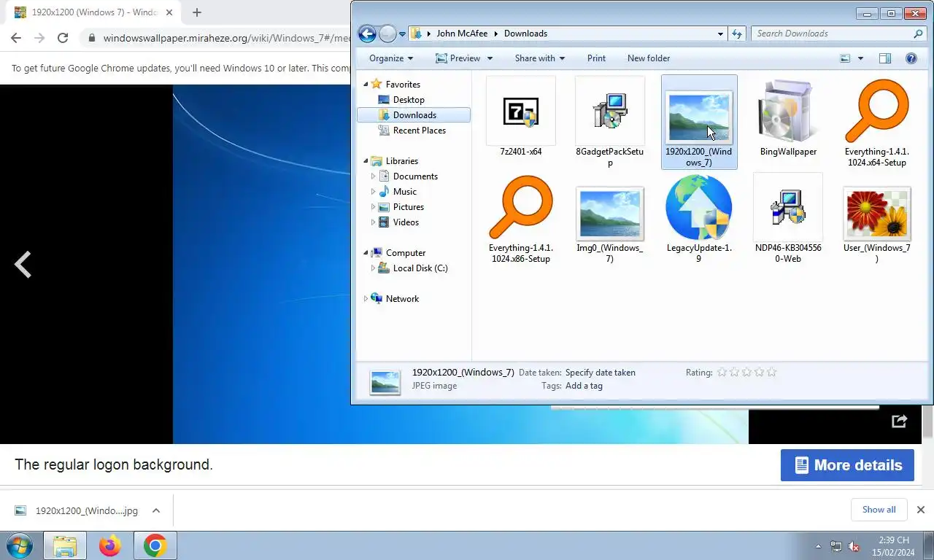Reload the Chrome page
This screenshot has height=560, width=934.
(x=63, y=38)
